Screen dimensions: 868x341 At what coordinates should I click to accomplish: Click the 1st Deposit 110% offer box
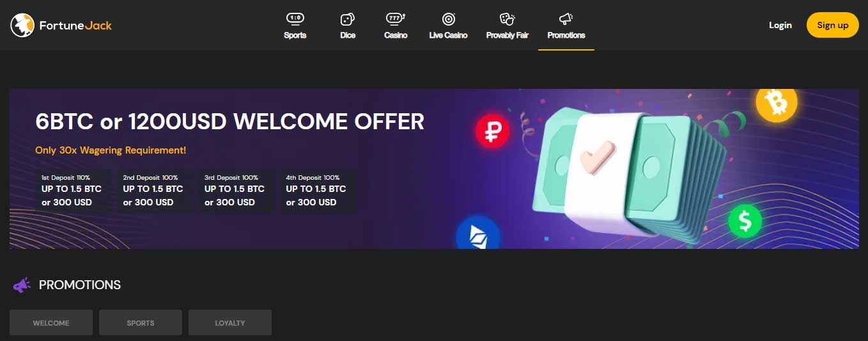point(72,191)
